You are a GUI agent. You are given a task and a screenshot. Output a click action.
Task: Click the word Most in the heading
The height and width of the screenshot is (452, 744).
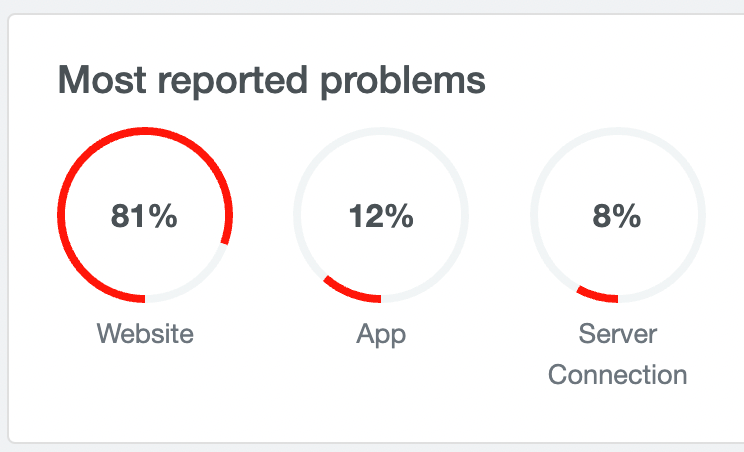[x=102, y=80]
